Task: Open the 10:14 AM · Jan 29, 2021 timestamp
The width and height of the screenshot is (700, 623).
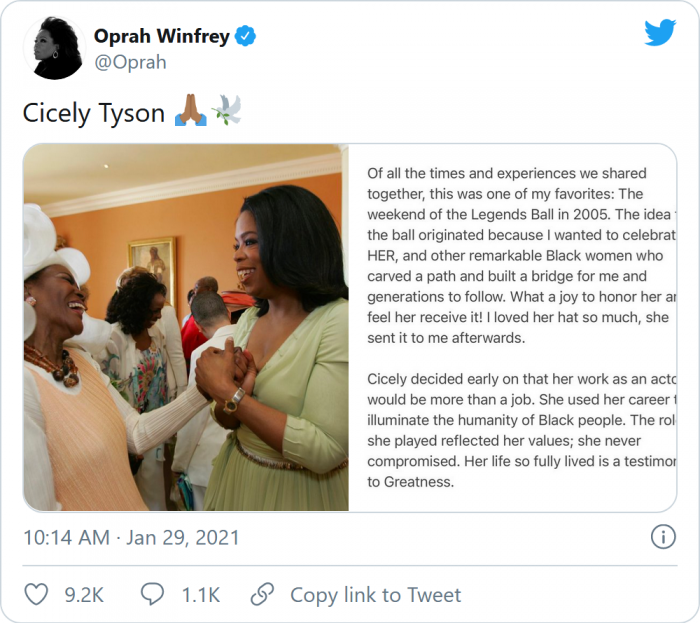Action: [131, 537]
